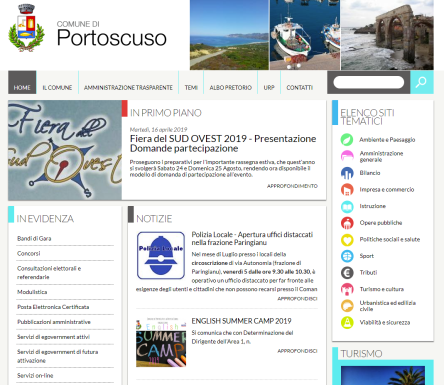The height and width of the screenshot is (385, 444).
Task: Open Pubblicazioni amministrative link
Action: point(54,322)
